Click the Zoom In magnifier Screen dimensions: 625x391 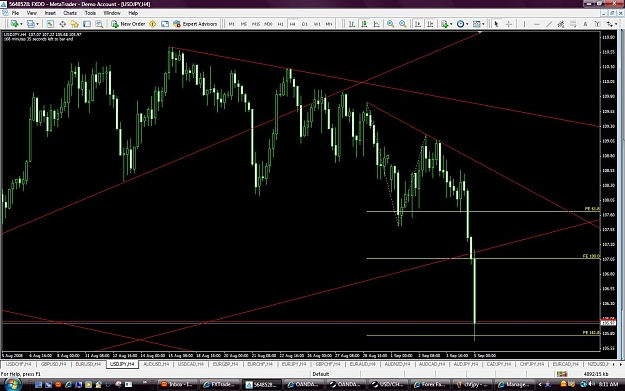[x=390, y=24]
